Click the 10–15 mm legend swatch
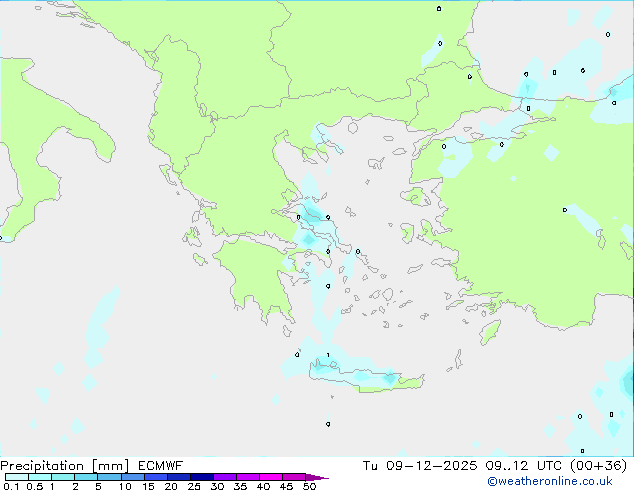Image resolution: width=634 pixels, height=490 pixels. click(132, 477)
